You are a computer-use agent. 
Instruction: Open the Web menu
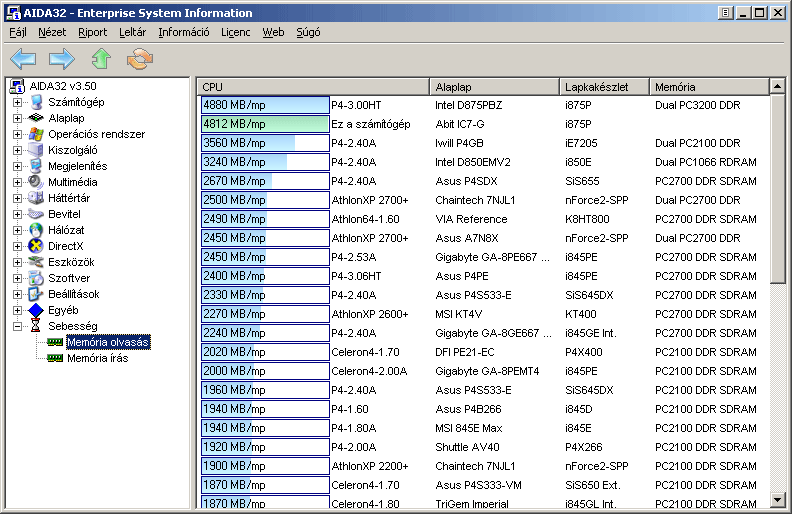coord(273,32)
